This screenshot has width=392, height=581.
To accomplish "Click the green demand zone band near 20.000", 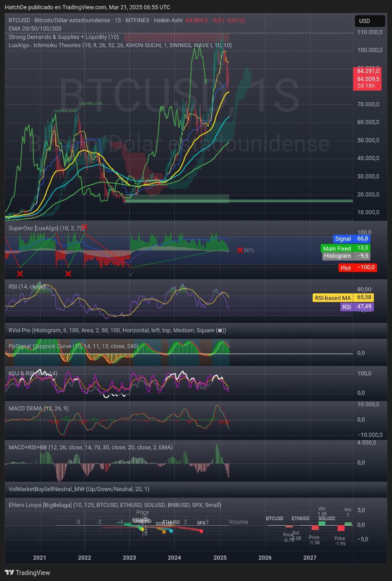I will [x=177, y=198].
